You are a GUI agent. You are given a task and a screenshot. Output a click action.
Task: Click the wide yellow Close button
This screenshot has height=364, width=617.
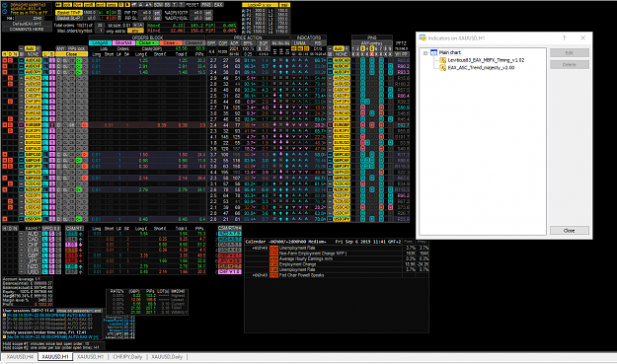72,54
